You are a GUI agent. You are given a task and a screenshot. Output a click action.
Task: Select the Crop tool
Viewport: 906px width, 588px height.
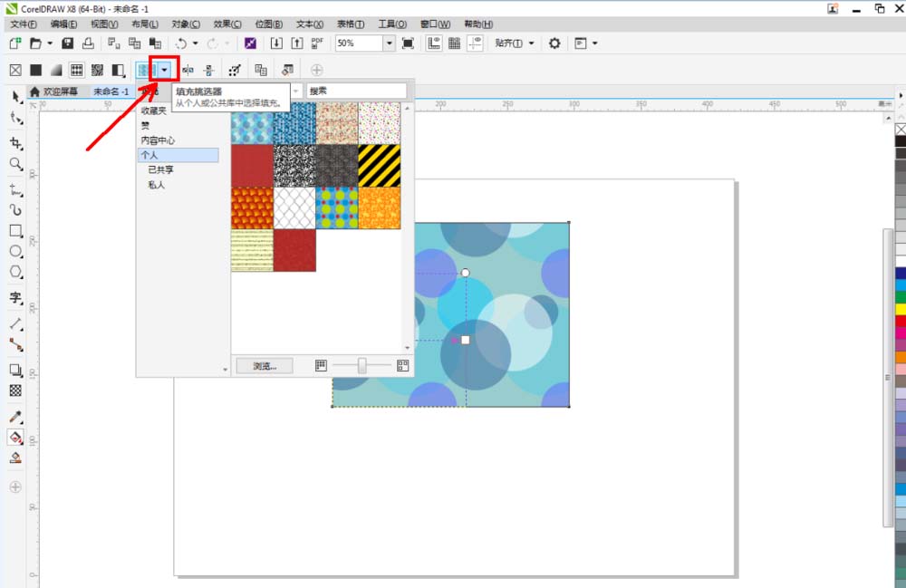tap(15, 143)
